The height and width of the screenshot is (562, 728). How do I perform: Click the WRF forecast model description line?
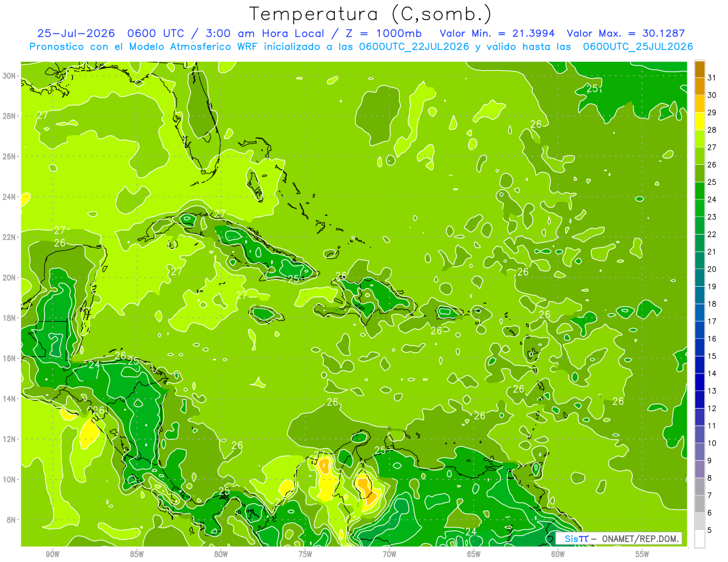(x=361, y=46)
